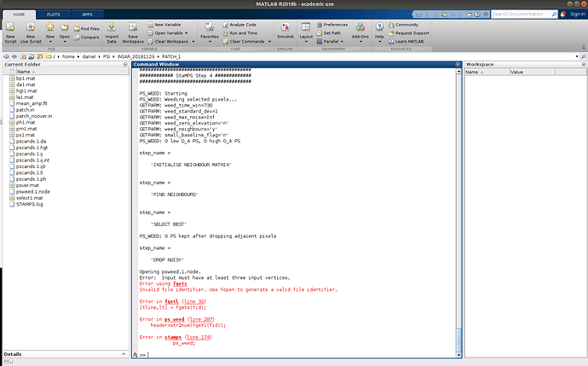
Task: Expand the Details panel
Action: 124,354
